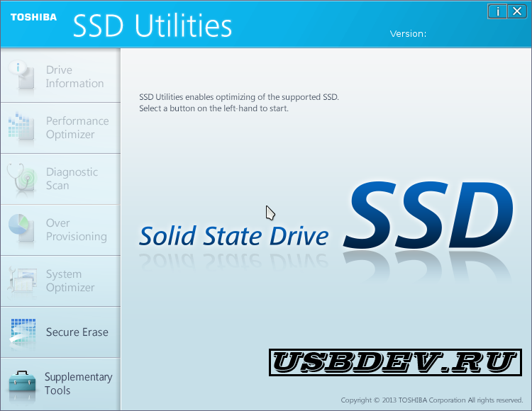532x411 pixels.
Task: Select Performance Optimizer text in sidebar
Action: (77, 128)
